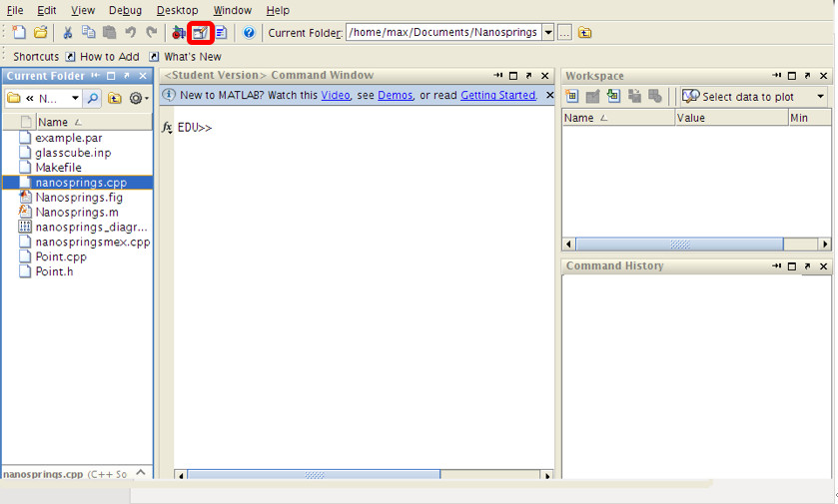The image size is (838, 504).
Task: Show Command Window panel actions arrow
Action: (x=498, y=75)
